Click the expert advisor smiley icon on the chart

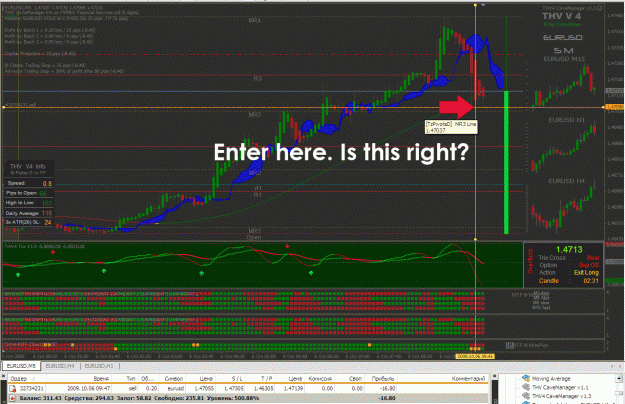[600, 8]
